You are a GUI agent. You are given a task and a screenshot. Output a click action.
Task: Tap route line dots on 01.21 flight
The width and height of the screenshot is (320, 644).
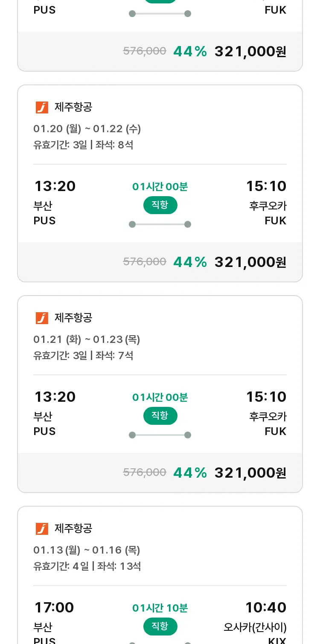[160, 435]
